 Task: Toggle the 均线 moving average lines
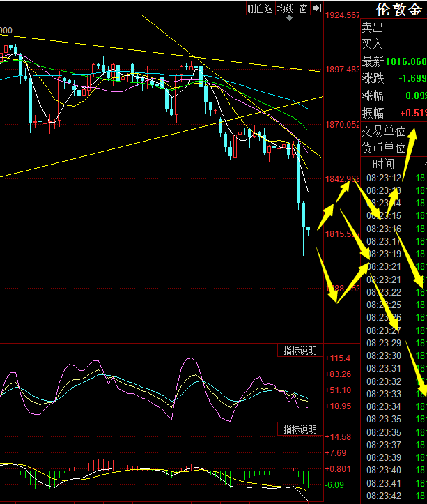[286, 8]
